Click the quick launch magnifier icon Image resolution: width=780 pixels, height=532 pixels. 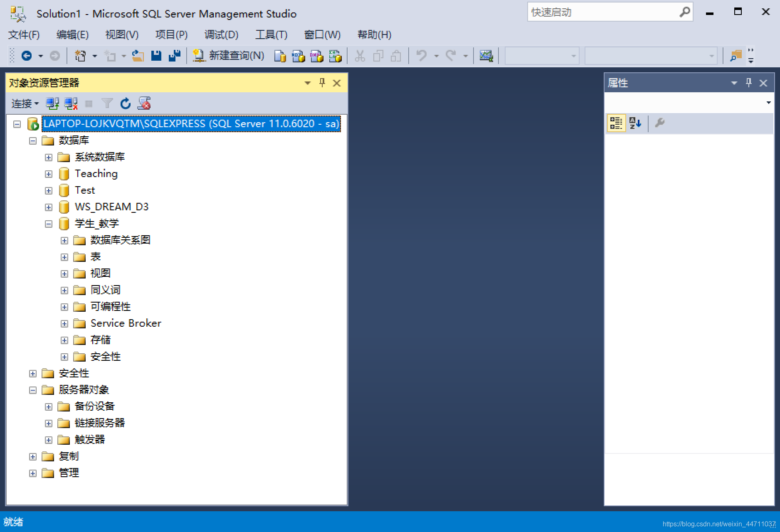pyautogui.click(x=684, y=12)
